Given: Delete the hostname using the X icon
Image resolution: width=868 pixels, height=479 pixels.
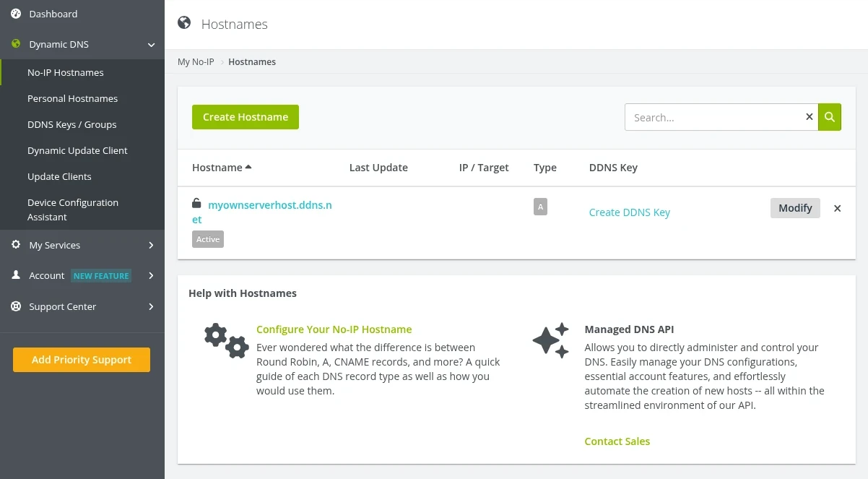Looking at the screenshot, I should [837, 209].
